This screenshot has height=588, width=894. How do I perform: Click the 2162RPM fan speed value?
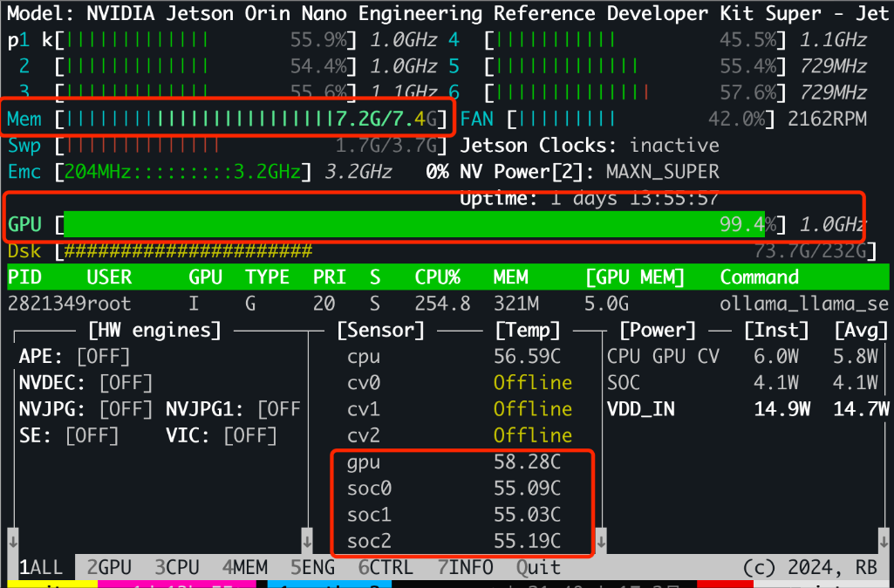pos(827,119)
